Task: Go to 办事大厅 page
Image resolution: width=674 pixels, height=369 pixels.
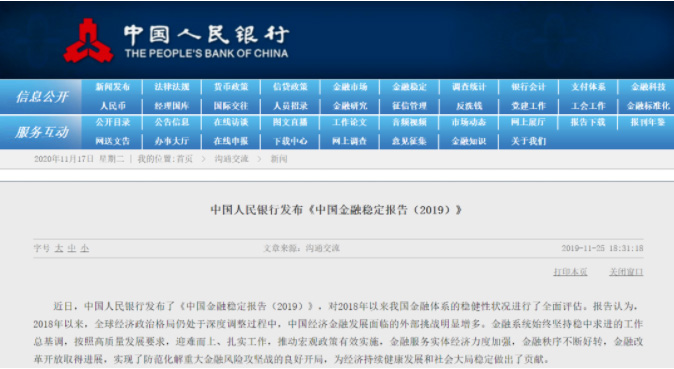Action: 172,141
